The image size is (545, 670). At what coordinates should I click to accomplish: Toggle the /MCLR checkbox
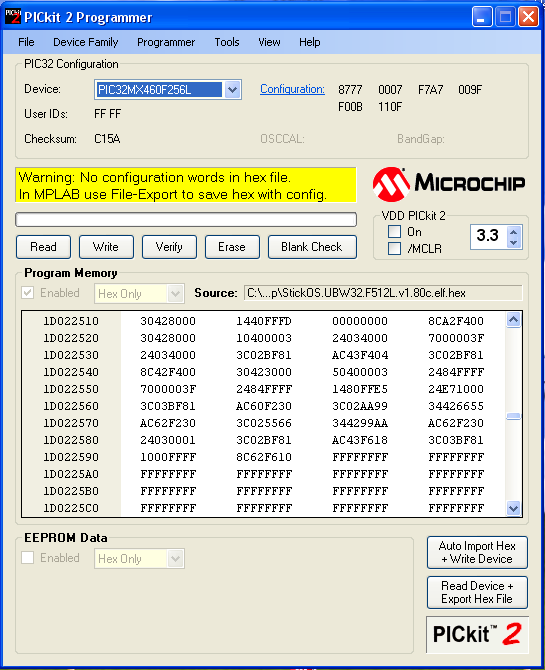(394, 248)
